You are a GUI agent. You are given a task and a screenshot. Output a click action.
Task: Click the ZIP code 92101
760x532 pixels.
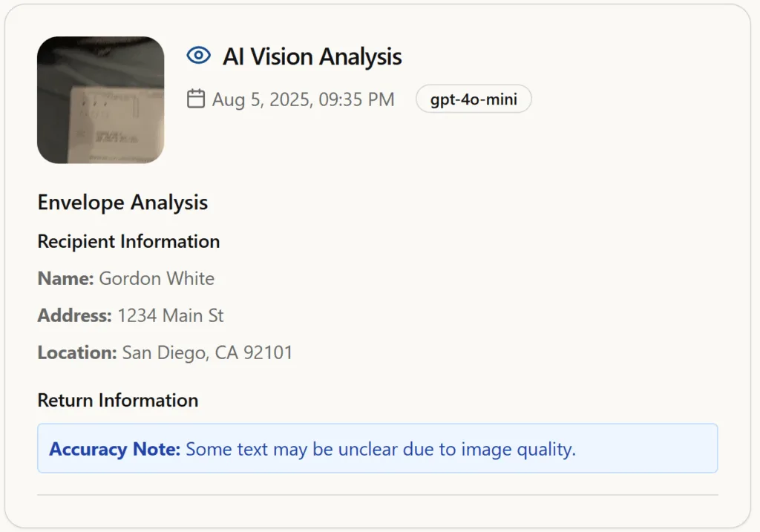(x=268, y=352)
